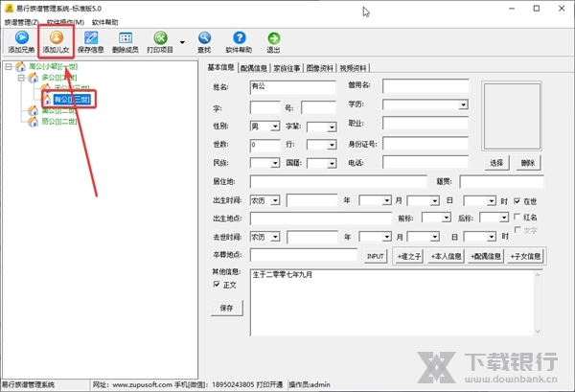Click the 职业 input field
Image resolution: width=575 pixels, height=392 pixels.
425,124
